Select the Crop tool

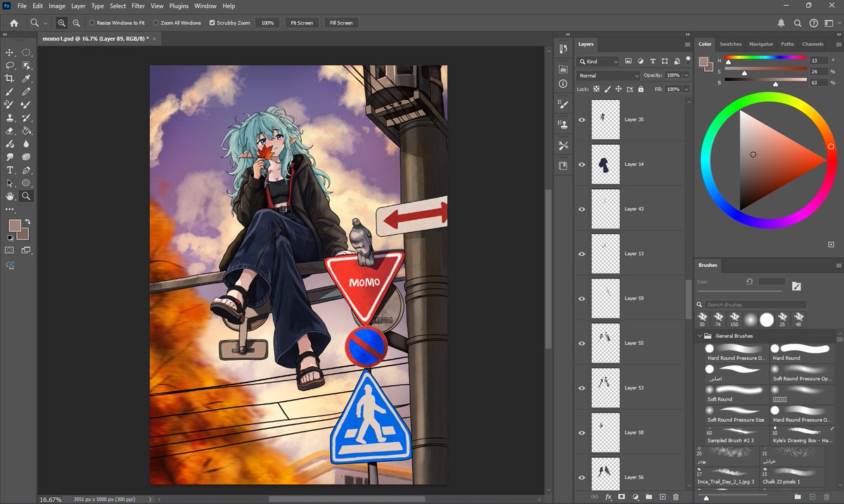click(10, 79)
